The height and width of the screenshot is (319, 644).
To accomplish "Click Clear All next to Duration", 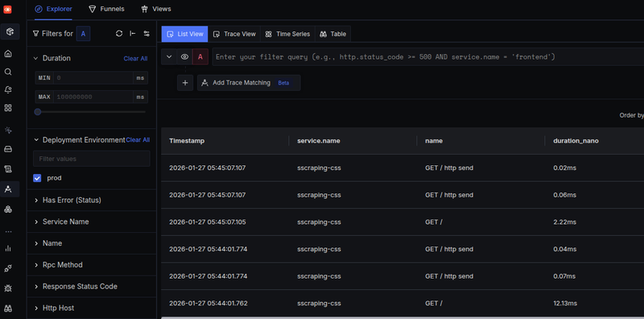I will 135,59.
